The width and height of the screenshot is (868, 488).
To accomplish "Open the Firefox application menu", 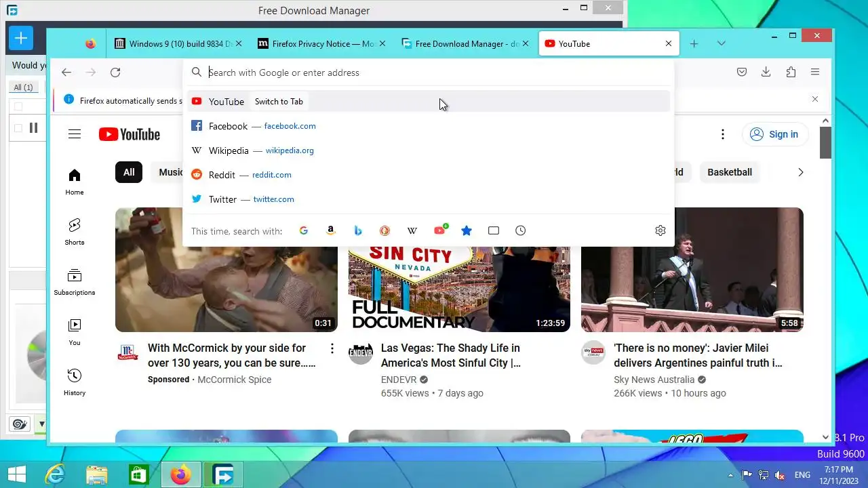I will pyautogui.click(x=815, y=72).
